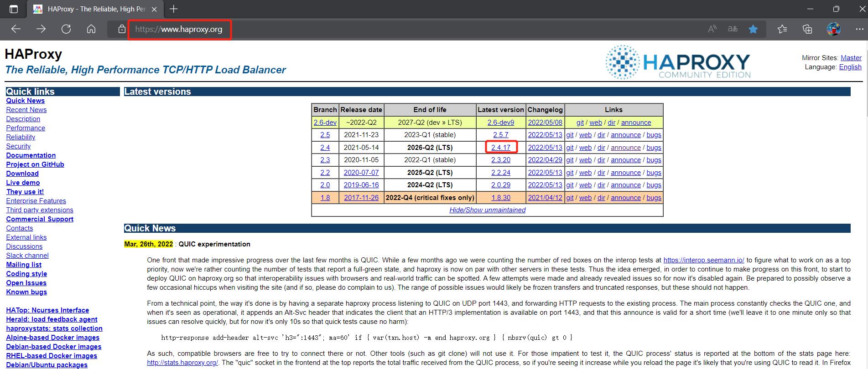Open latest version 2.0.29 link
The width and height of the screenshot is (868, 369).
point(501,185)
